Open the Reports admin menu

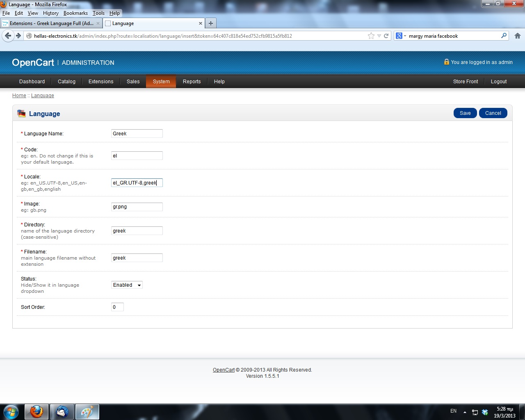(192, 82)
